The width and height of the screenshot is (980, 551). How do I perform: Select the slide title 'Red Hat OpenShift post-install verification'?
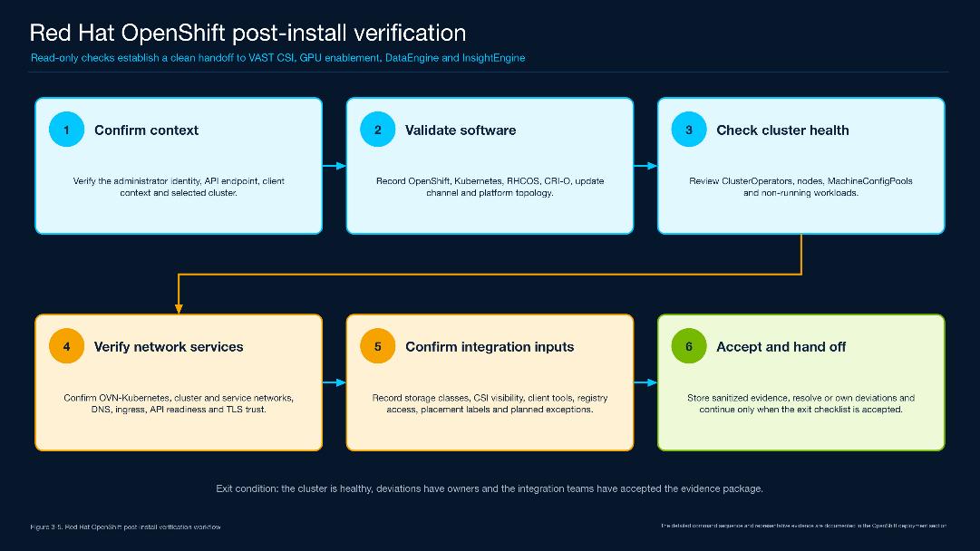click(247, 33)
